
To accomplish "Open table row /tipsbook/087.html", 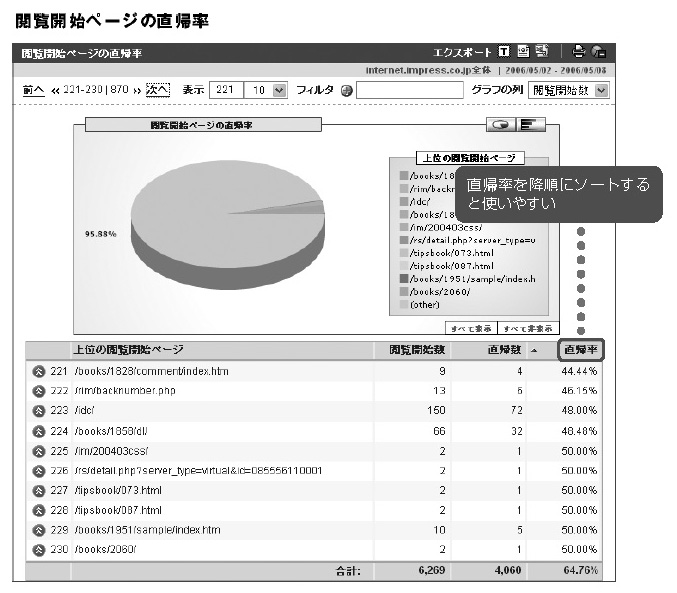I will click(118, 511).
